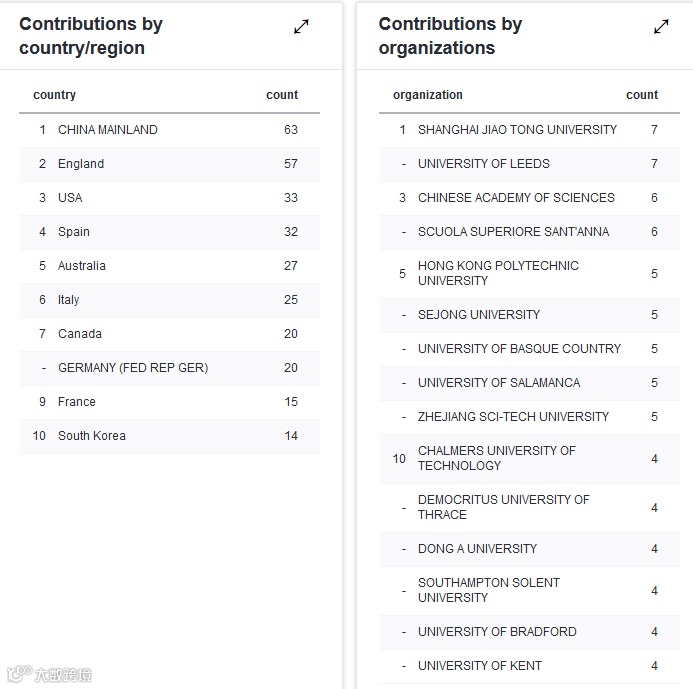Choose the Spain row
693x689 pixels.
[74, 232]
